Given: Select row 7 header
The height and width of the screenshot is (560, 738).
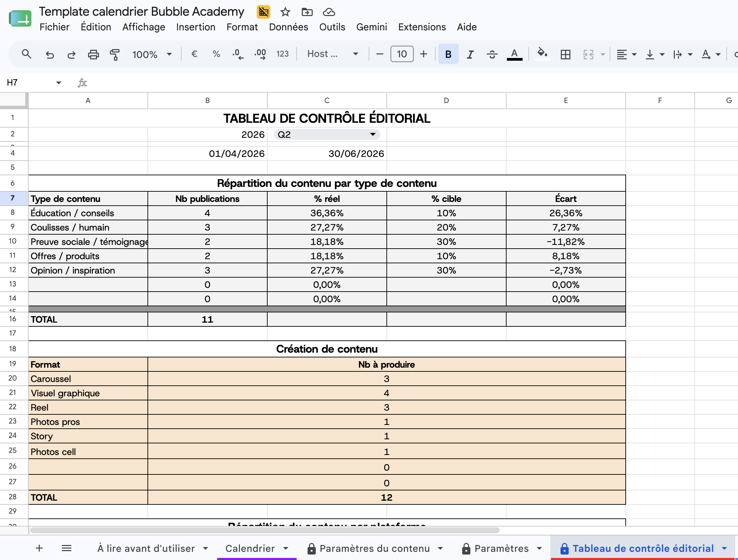Looking at the screenshot, I should point(13,198).
